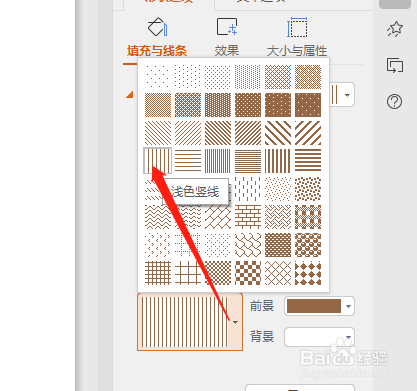Screen dimensions: 417x391
Task: Apply the large confetti pattern
Action: tap(308, 189)
